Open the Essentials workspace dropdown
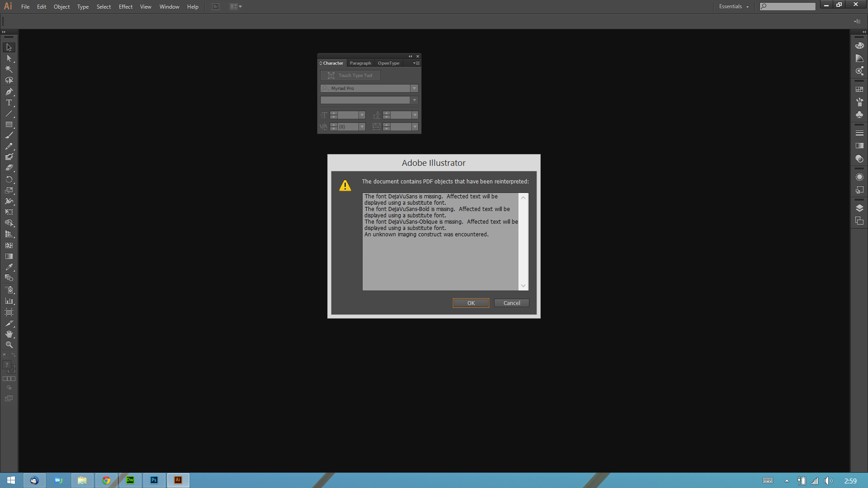 click(734, 6)
